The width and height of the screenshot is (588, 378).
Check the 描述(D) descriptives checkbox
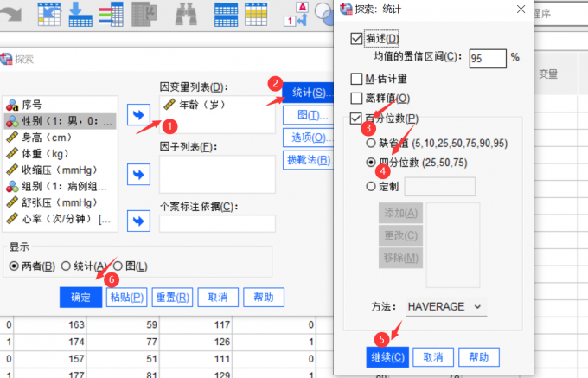point(356,39)
